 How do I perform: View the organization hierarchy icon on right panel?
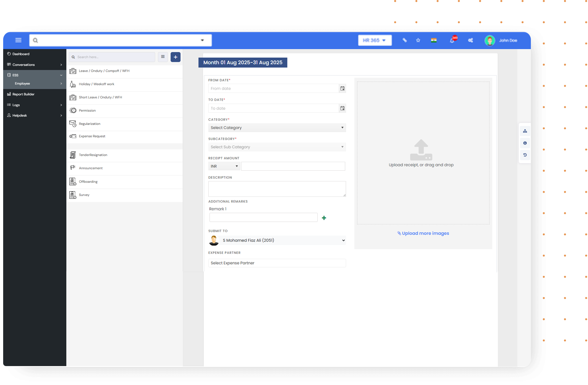coord(525,131)
